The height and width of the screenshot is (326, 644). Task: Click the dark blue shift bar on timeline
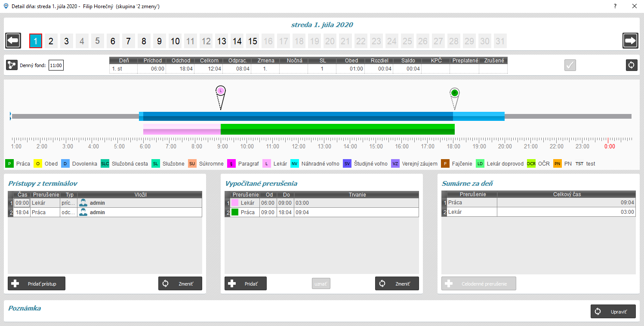pos(298,116)
